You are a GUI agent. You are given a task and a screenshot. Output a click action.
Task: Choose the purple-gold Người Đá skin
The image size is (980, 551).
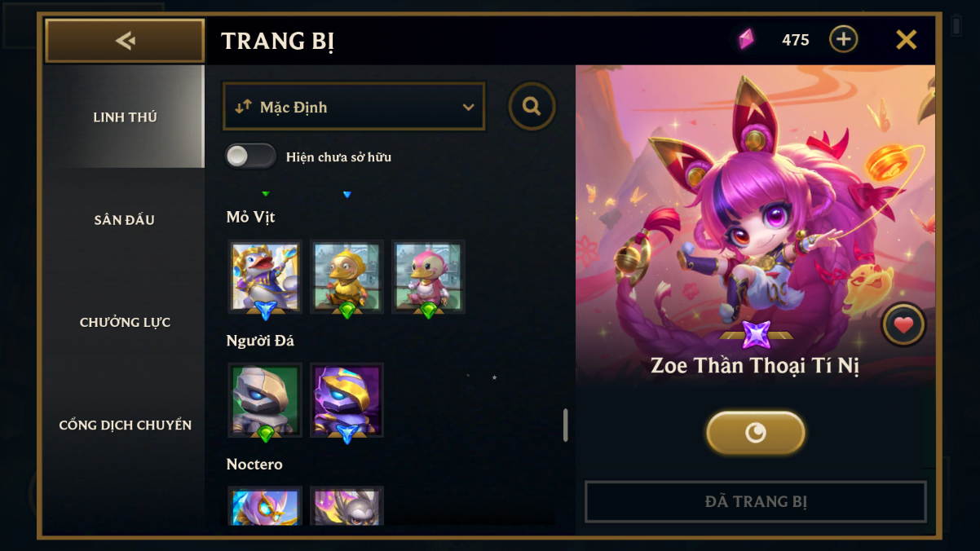(347, 400)
